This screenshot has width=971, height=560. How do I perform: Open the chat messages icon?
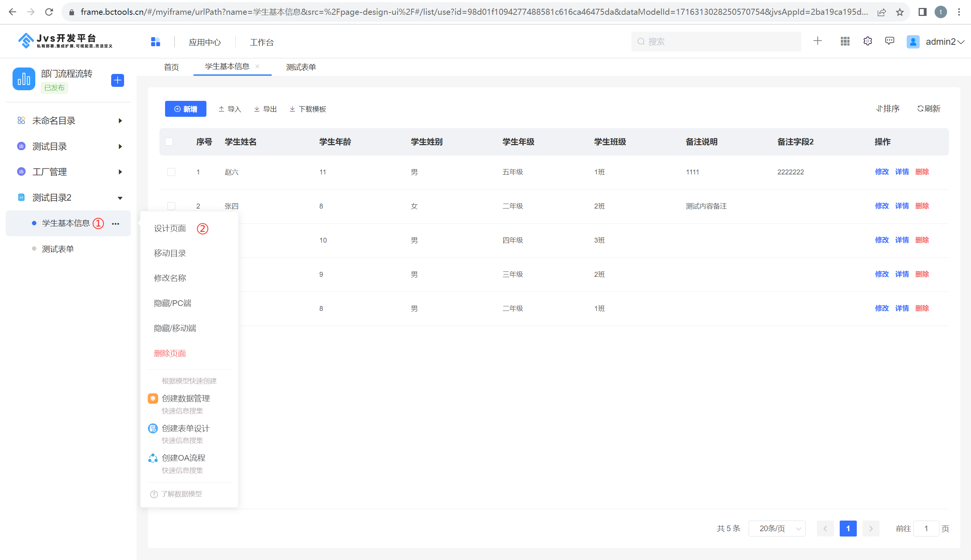(x=889, y=41)
